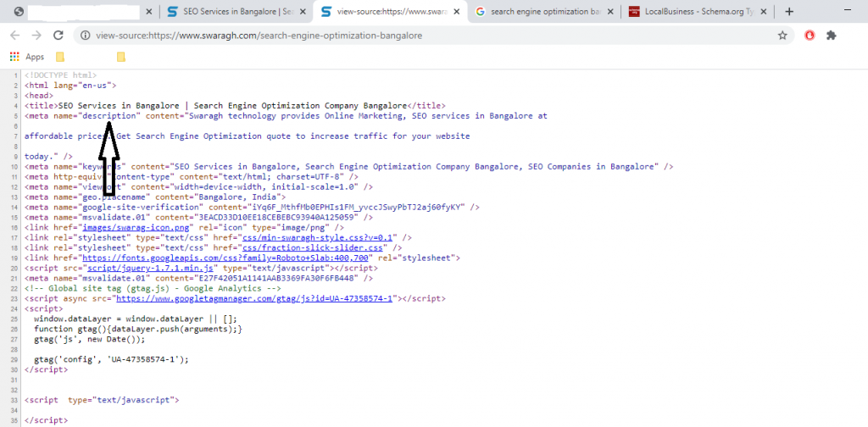The image size is (868, 427).
Task: Click the script type="text/javascript" line
Action: [x=102, y=399]
